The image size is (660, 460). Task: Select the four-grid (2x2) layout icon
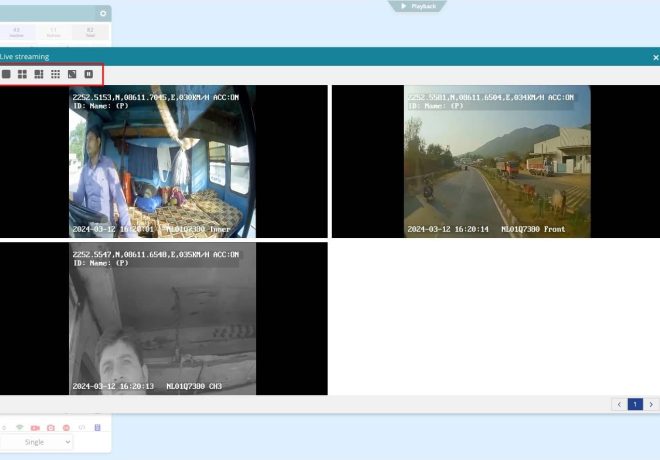tap(22, 74)
